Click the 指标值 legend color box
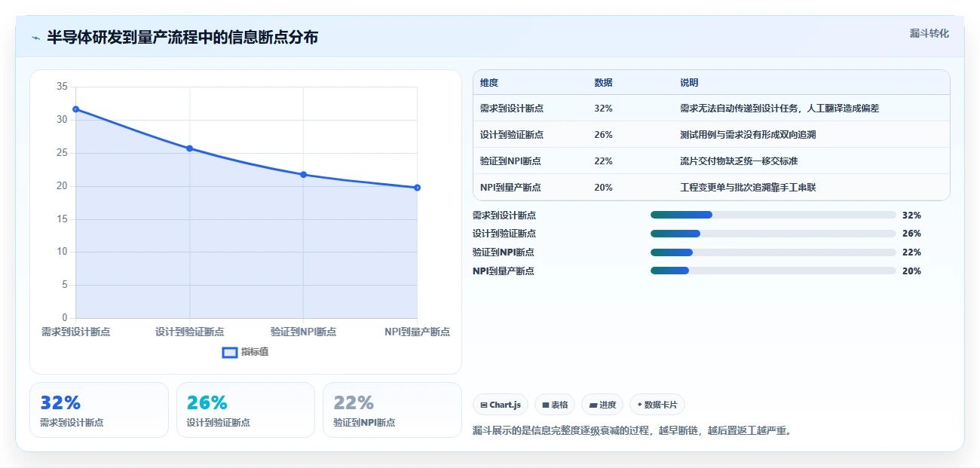This screenshot has width=980, height=468. [230, 352]
